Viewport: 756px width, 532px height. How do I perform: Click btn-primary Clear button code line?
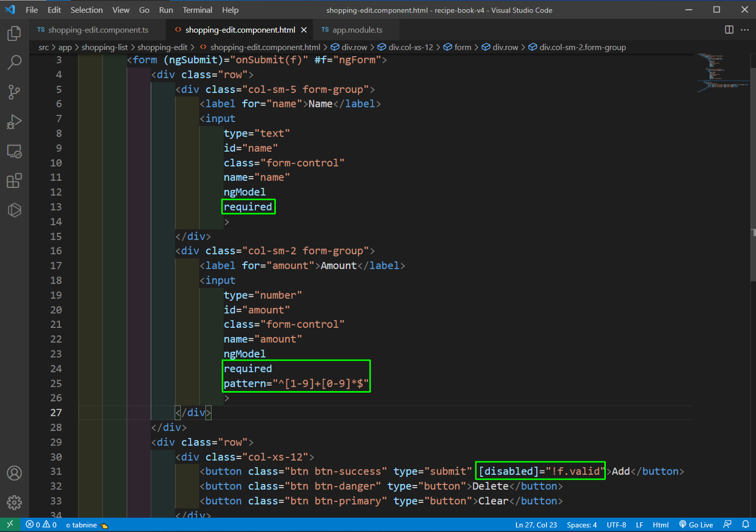tap(381, 501)
